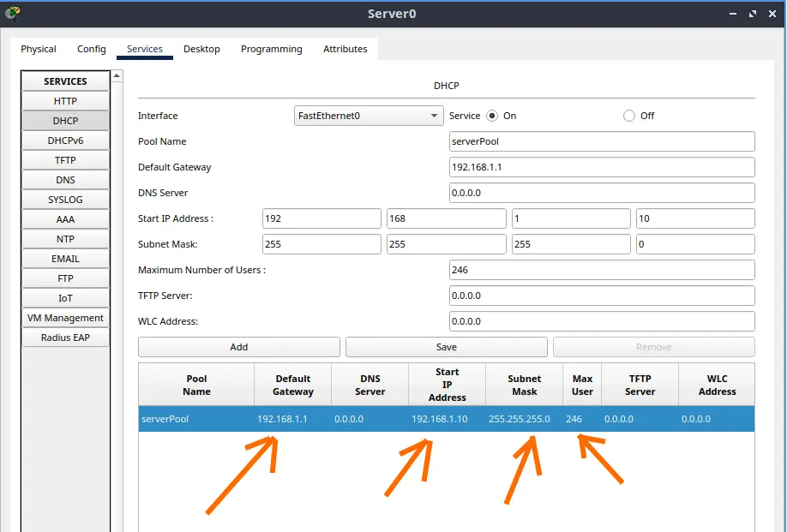Open the Radius EAP service
The image size is (787, 532).
point(65,338)
